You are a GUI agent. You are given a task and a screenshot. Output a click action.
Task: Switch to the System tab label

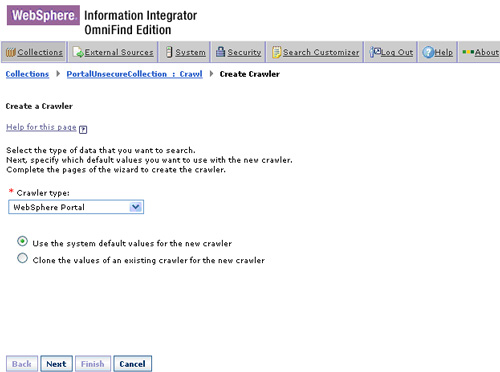[190, 52]
